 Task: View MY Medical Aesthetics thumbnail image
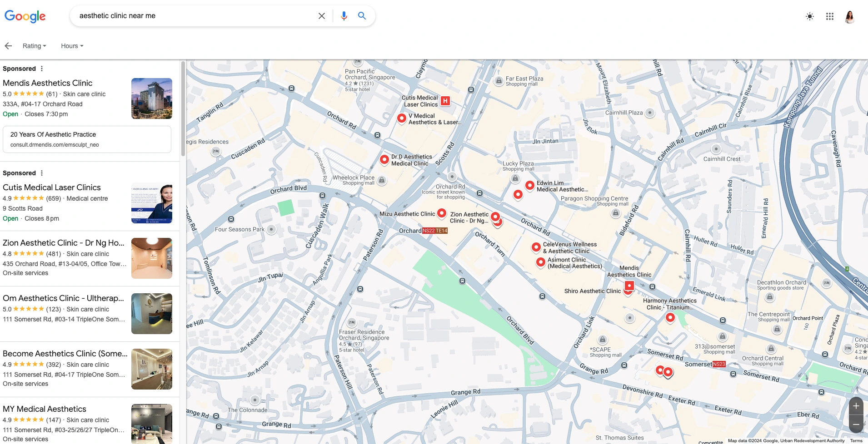click(x=152, y=424)
